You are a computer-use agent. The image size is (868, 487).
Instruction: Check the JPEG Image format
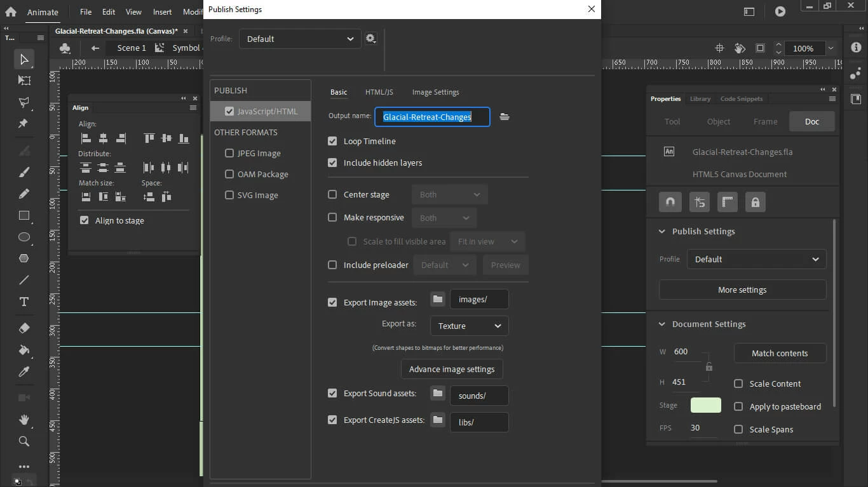click(229, 153)
